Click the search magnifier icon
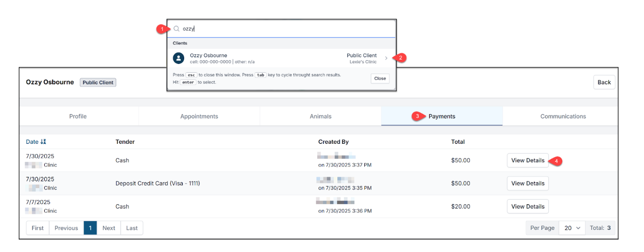Image resolution: width=644 pixels, height=252 pixels. (176, 29)
